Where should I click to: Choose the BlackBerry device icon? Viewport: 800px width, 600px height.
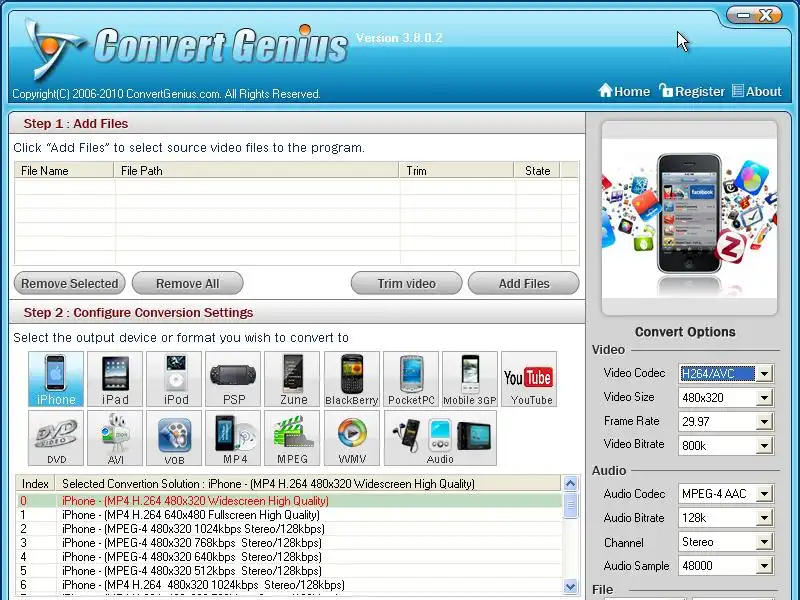point(352,379)
